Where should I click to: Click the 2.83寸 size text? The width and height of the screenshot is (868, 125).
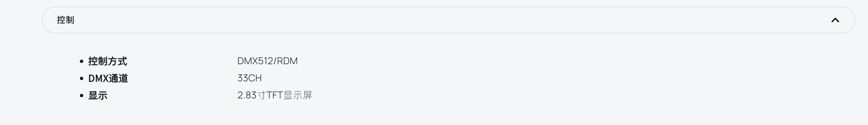click(251, 96)
